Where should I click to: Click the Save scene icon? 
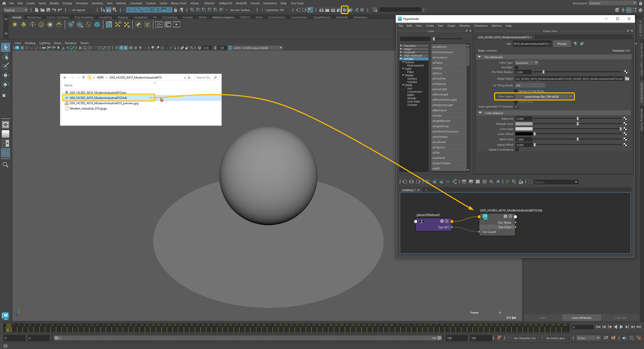click(x=48, y=10)
